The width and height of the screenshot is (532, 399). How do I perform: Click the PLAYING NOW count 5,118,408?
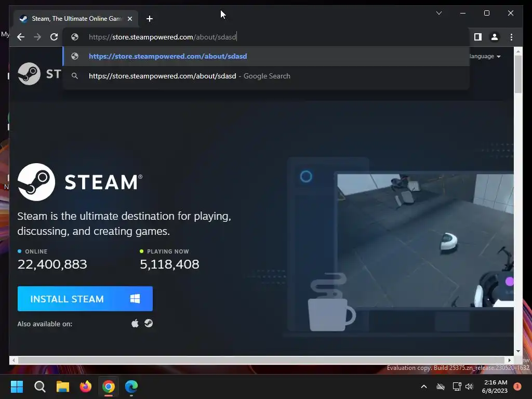[x=169, y=264]
